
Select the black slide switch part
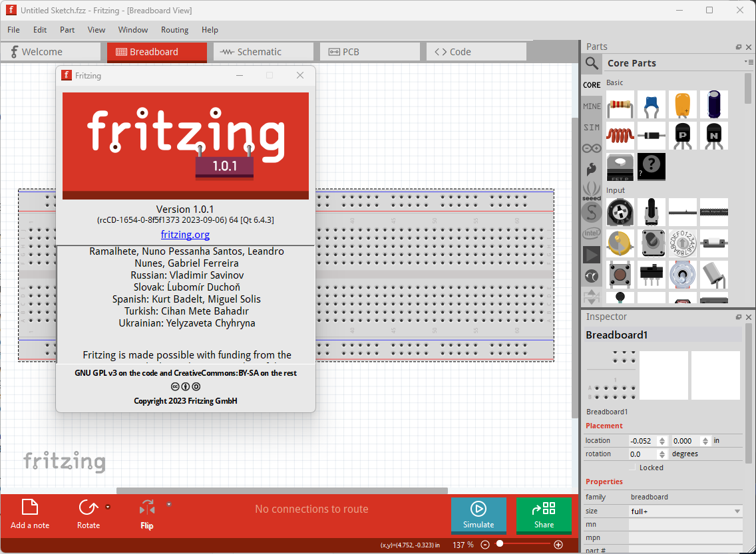pyautogui.click(x=652, y=275)
